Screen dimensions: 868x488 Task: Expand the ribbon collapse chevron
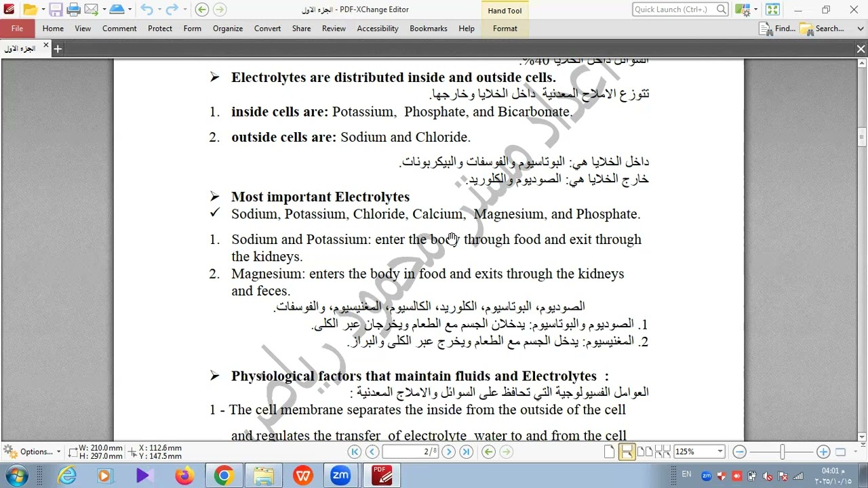coord(859,28)
